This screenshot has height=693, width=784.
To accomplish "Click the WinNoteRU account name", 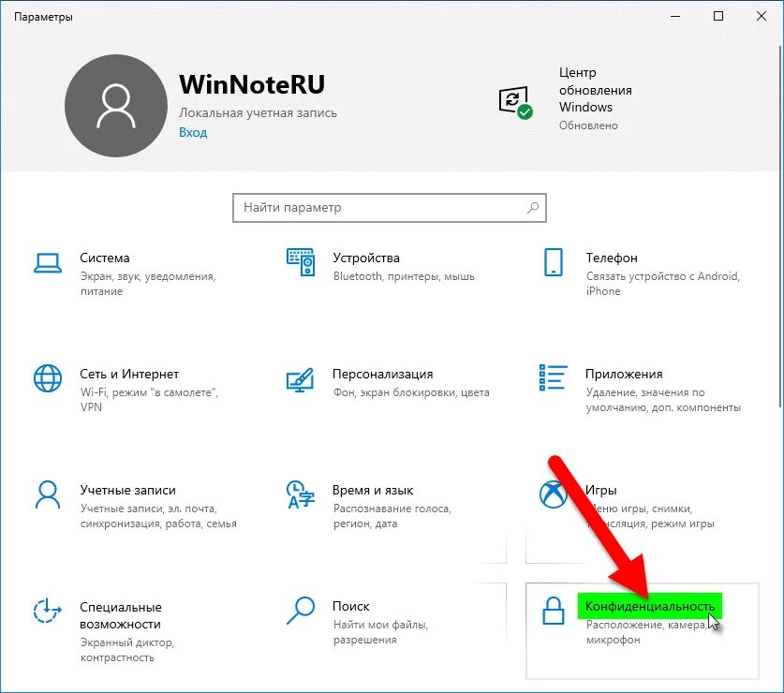I will point(252,84).
